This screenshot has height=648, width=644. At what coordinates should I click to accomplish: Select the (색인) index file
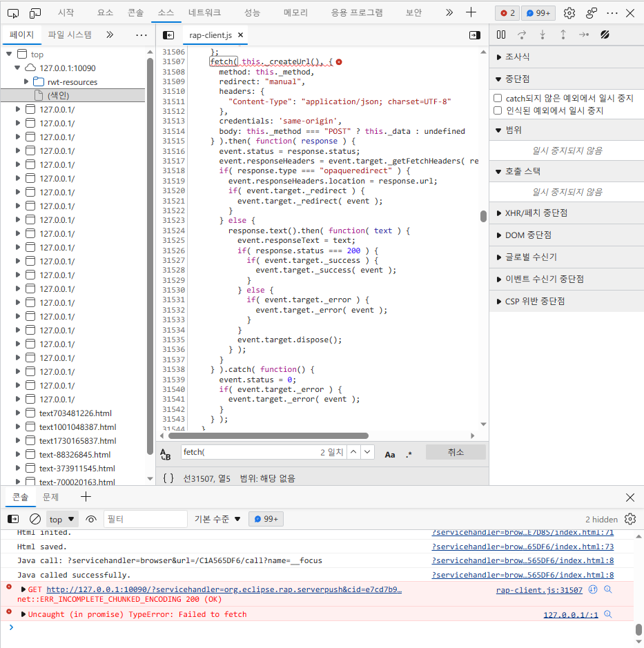click(x=58, y=95)
